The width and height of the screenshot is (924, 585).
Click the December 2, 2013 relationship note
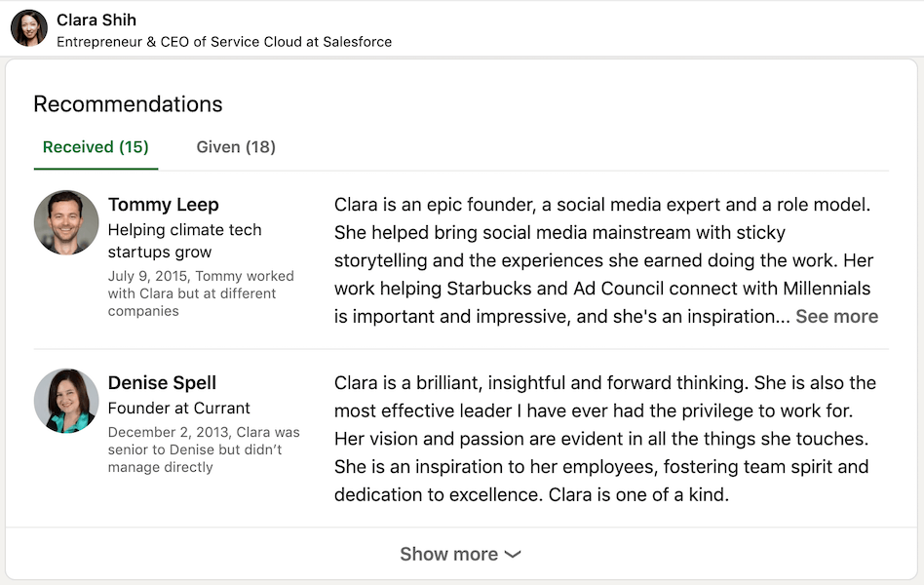pos(204,449)
